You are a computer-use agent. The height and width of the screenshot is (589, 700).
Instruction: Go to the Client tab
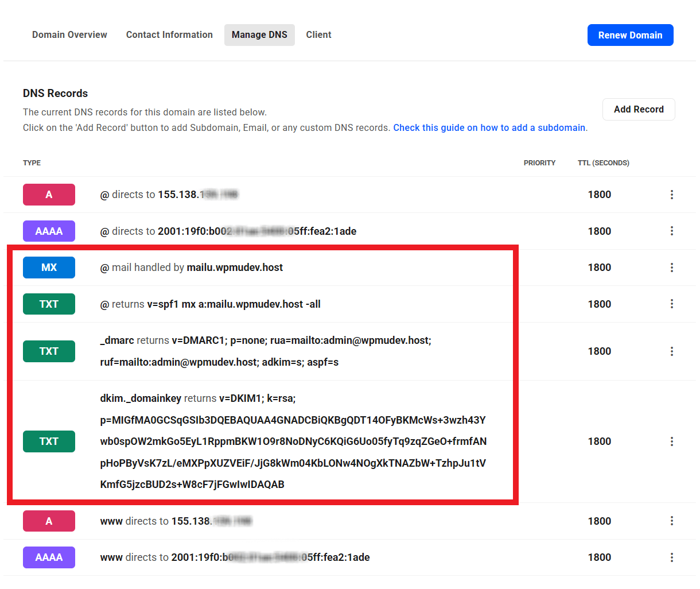point(318,35)
